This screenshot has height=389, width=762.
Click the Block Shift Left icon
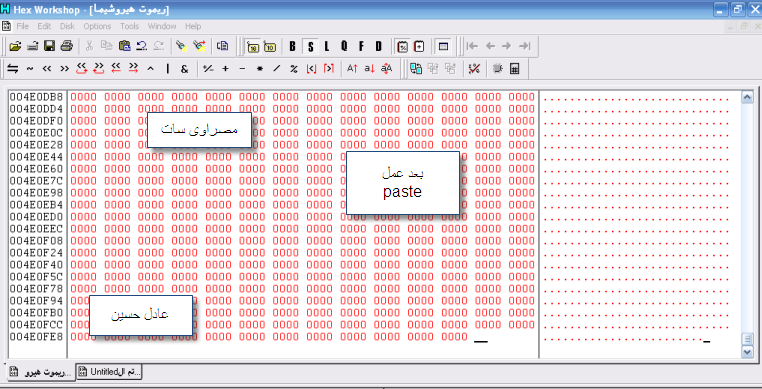click(x=116, y=69)
